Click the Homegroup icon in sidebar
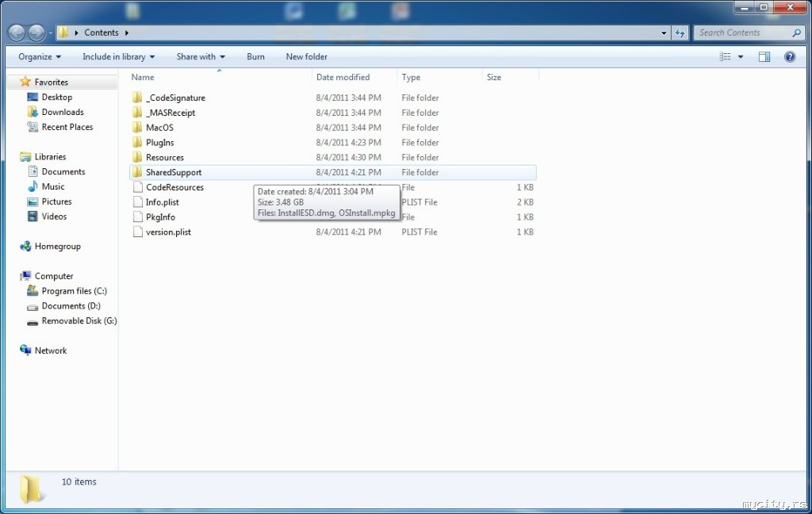The height and width of the screenshot is (514, 812). [x=25, y=246]
